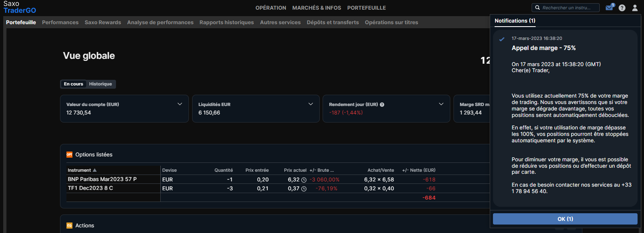Expand the Rendement jour card
The height and width of the screenshot is (233, 644).
point(441,104)
